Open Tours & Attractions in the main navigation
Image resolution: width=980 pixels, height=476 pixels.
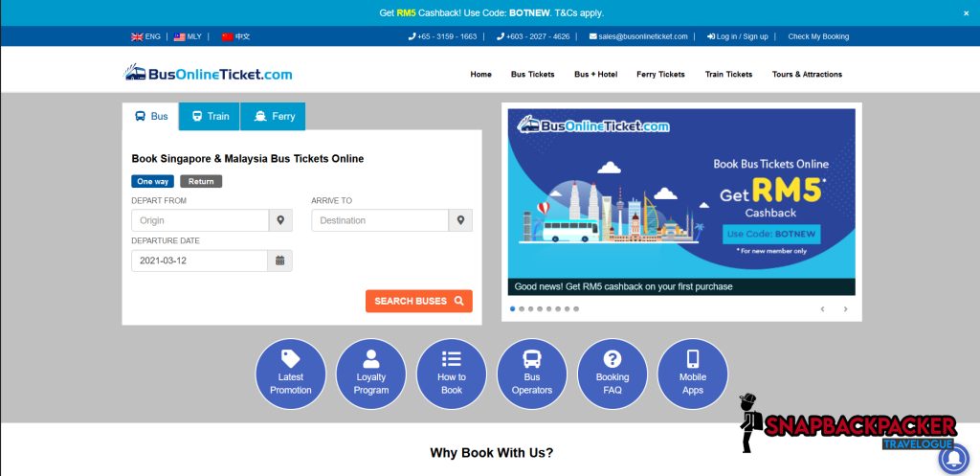(807, 74)
